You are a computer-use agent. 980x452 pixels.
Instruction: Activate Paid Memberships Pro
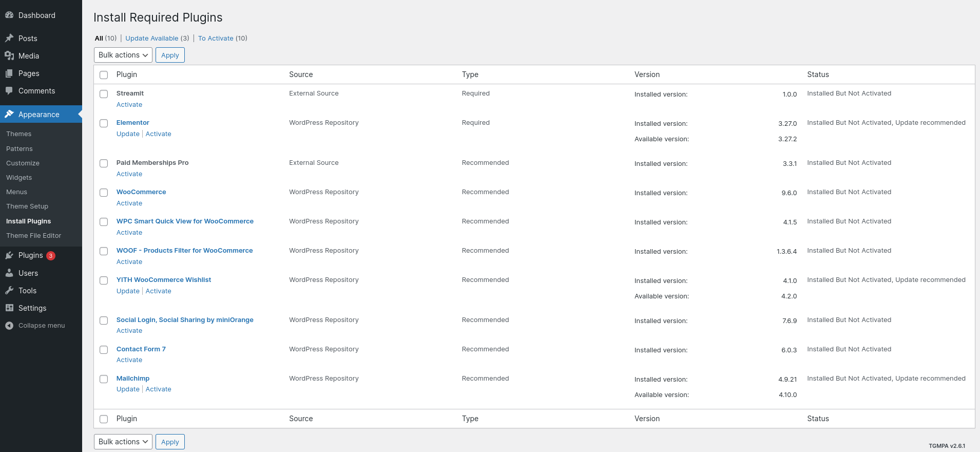129,174
